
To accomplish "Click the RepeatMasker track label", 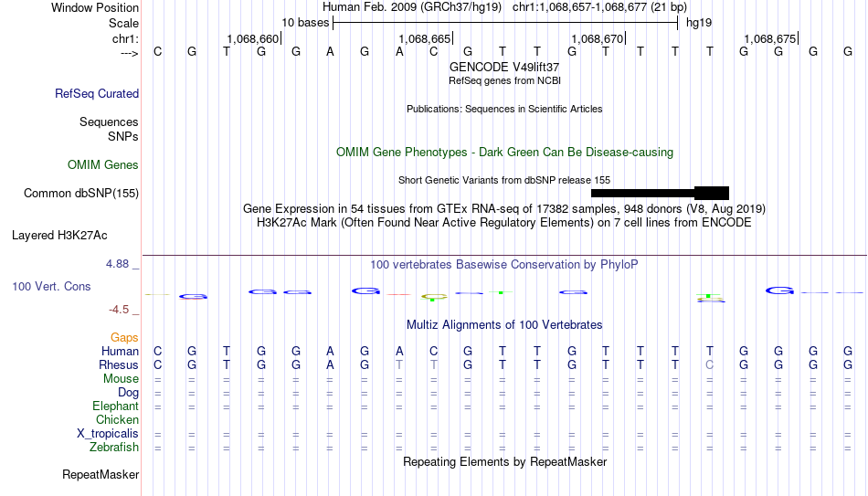I will [101, 474].
